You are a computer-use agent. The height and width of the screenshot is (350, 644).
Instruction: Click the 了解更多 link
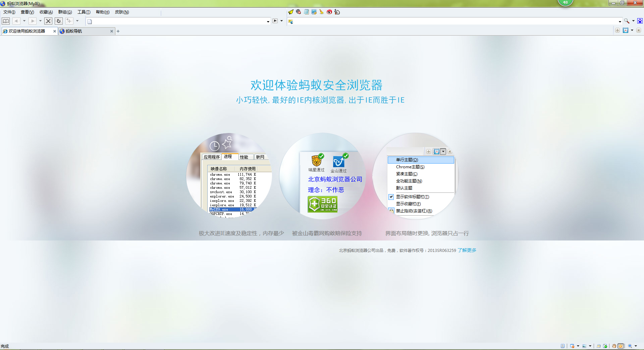[x=467, y=250]
